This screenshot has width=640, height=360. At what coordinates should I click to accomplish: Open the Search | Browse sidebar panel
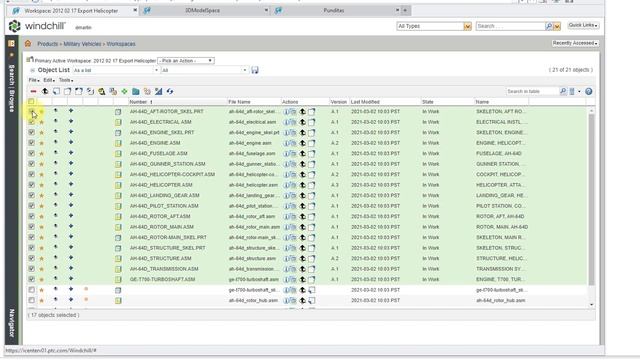click(x=11, y=88)
